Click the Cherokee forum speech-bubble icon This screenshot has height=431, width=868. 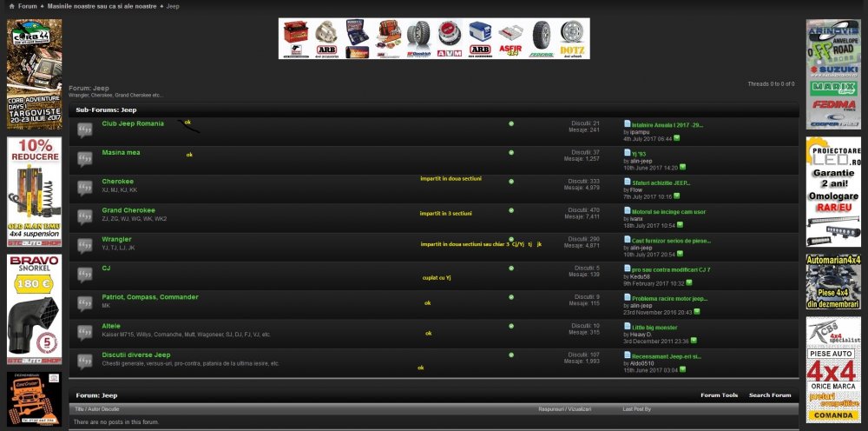point(84,188)
